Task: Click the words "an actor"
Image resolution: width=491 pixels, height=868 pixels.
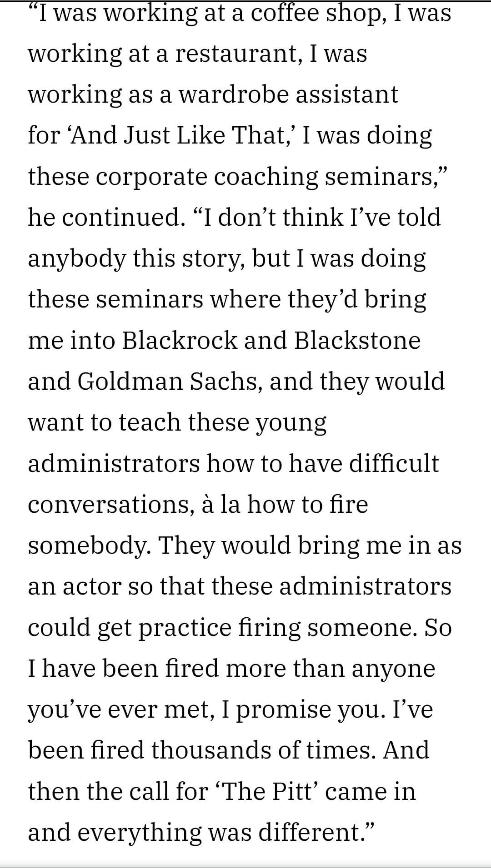Action: click(75, 586)
